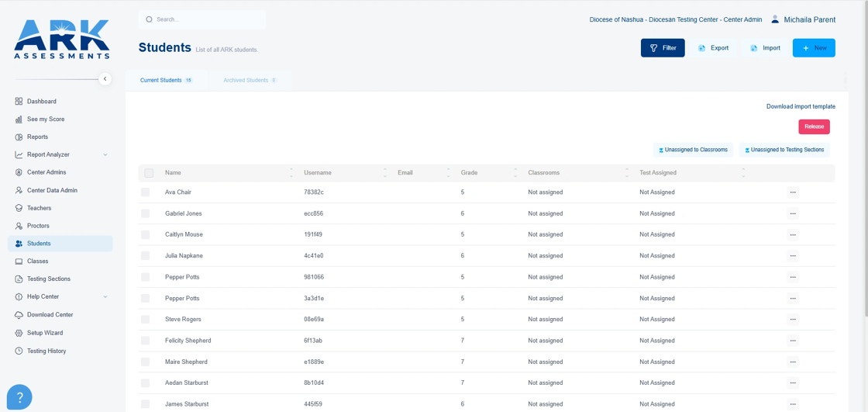The height and width of the screenshot is (412, 868).
Task: Check the box for Maire Shepherd
Action: [145, 362]
